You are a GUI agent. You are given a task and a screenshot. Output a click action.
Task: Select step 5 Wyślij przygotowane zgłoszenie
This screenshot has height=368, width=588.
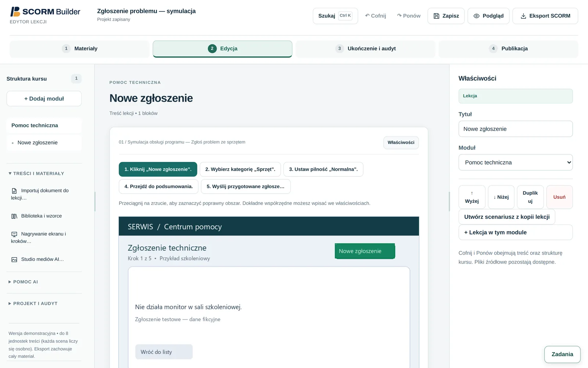[245, 187]
